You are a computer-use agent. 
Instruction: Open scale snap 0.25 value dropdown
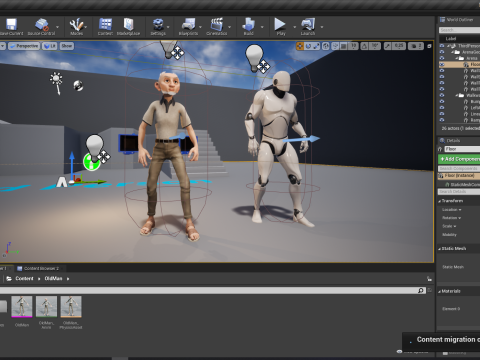pos(399,46)
